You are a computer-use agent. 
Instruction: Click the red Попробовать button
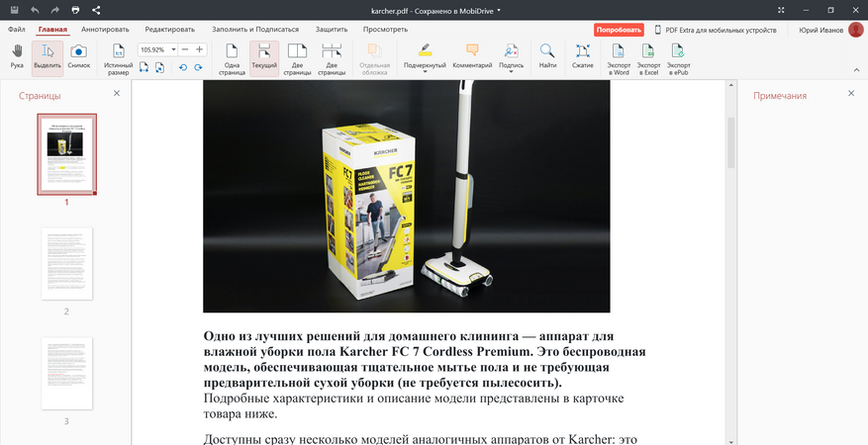point(619,30)
